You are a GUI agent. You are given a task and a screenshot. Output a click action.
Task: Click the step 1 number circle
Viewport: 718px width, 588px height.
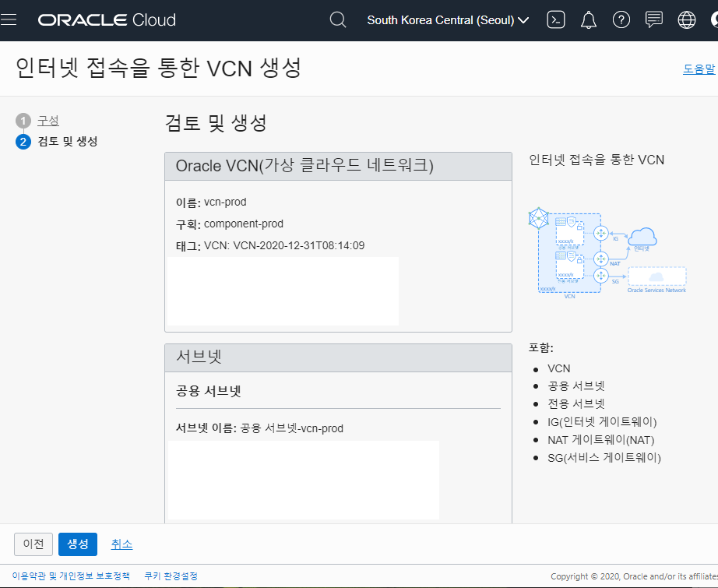(23, 121)
